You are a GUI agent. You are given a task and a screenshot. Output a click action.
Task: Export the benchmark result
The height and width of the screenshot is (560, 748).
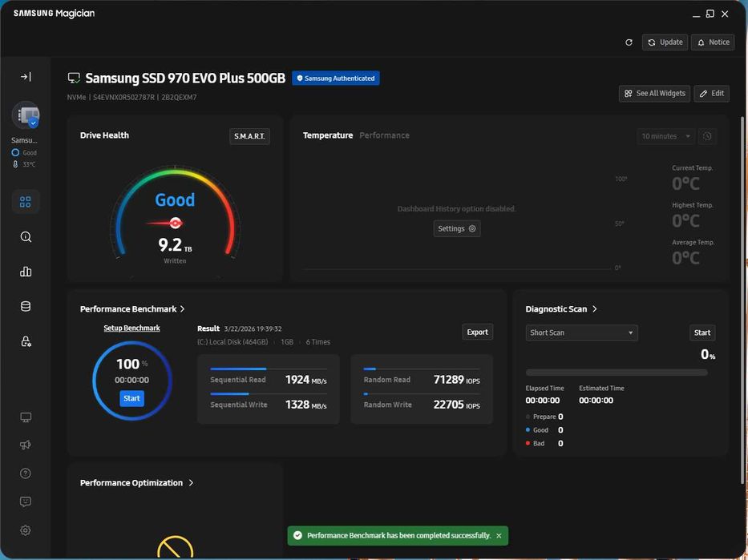477,332
